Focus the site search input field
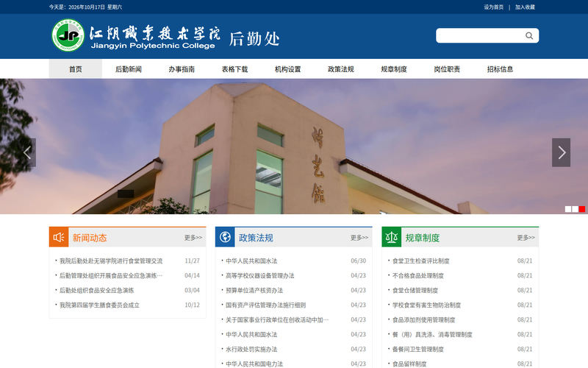This screenshot has width=588, height=368. pos(481,35)
